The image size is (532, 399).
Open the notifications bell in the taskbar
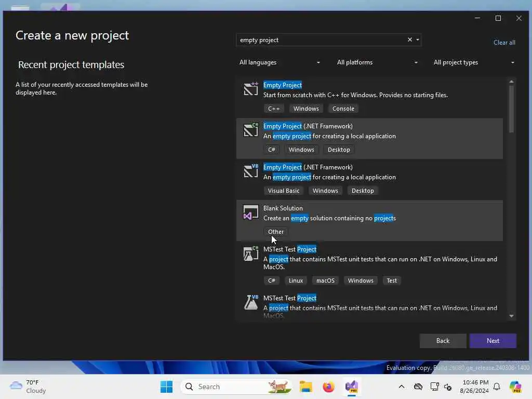point(496,387)
